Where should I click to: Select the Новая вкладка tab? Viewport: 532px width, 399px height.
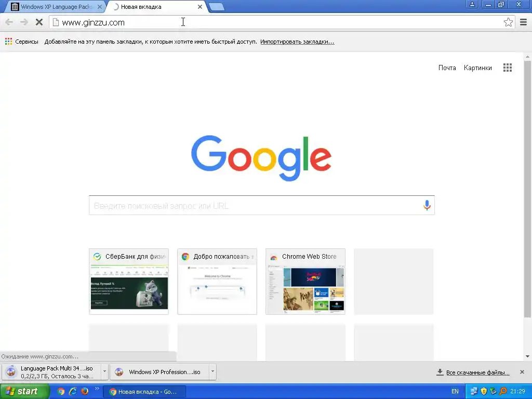[157, 7]
